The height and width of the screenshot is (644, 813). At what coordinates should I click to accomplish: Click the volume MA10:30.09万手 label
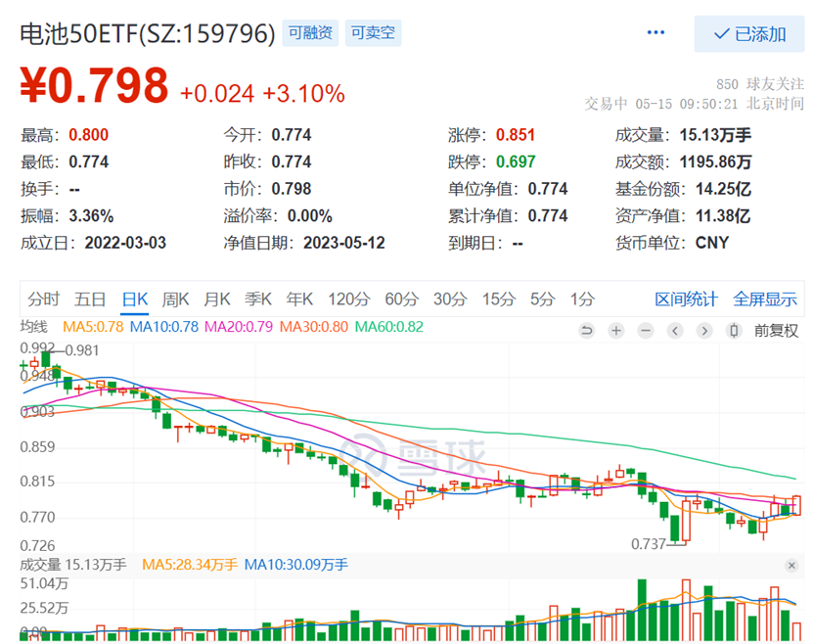[x=296, y=564]
